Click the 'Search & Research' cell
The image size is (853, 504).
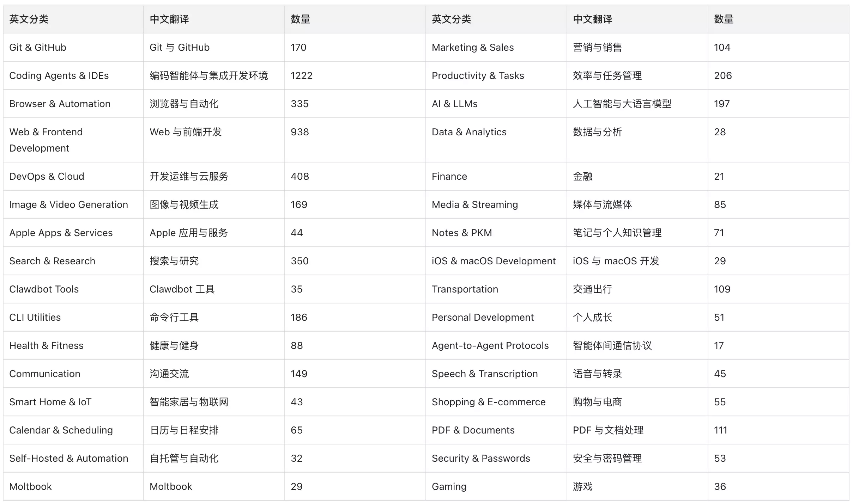click(x=52, y=261)
